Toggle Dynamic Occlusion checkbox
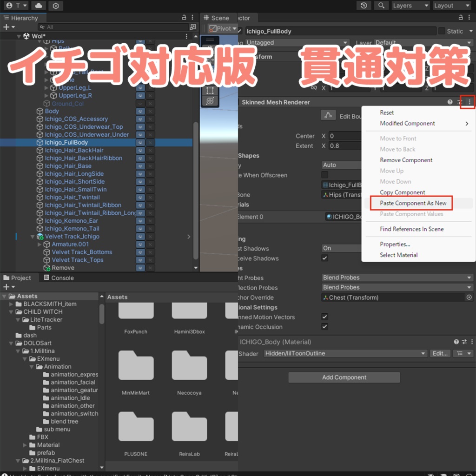The width and height of the screenshot is (476, 476). [325, 327]
